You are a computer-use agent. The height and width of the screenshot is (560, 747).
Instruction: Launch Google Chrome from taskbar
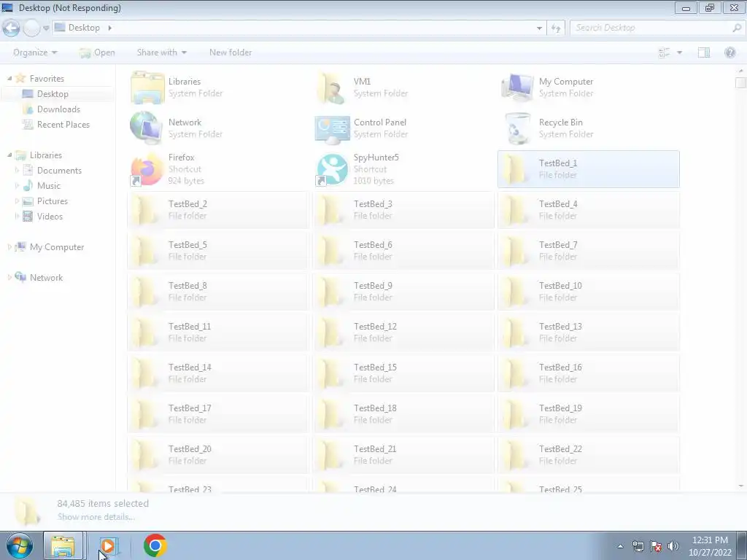pos(155,545)
